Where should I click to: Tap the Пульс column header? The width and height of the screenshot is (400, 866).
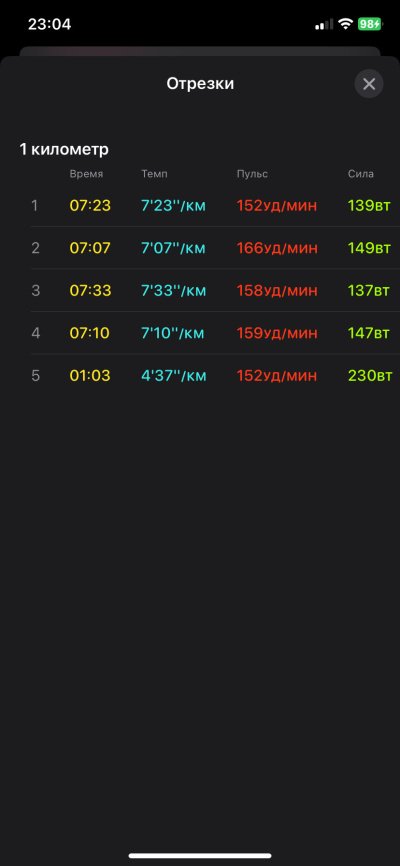tap(252, 174)
